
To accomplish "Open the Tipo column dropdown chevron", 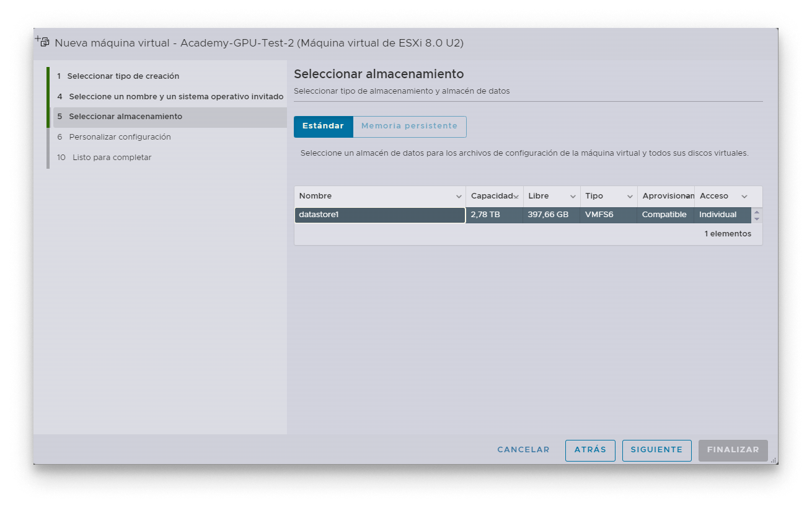I will pos(630,197).
